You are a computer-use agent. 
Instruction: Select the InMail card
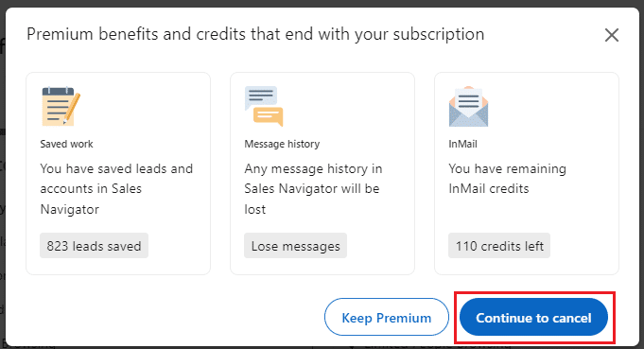(x=527, y=174)
